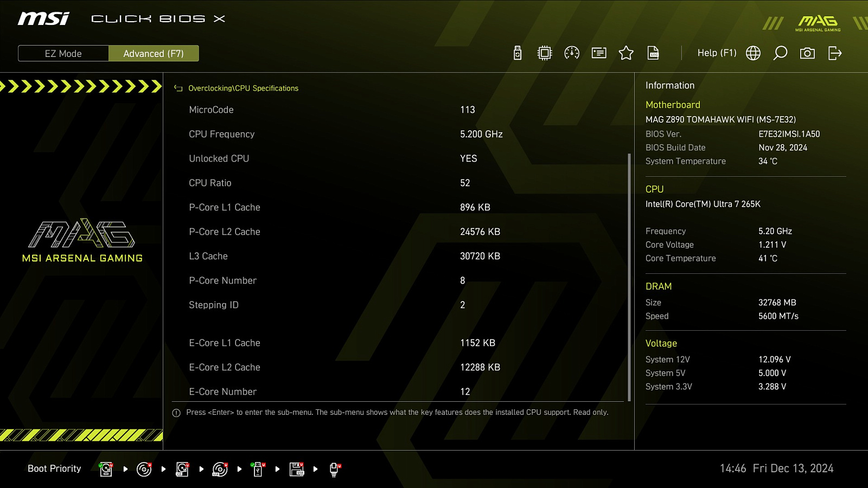Take a screenshot with the camera icon
The width and height of the screenshot is (868, 488).
pyautogui.click(x=807, y=53)
